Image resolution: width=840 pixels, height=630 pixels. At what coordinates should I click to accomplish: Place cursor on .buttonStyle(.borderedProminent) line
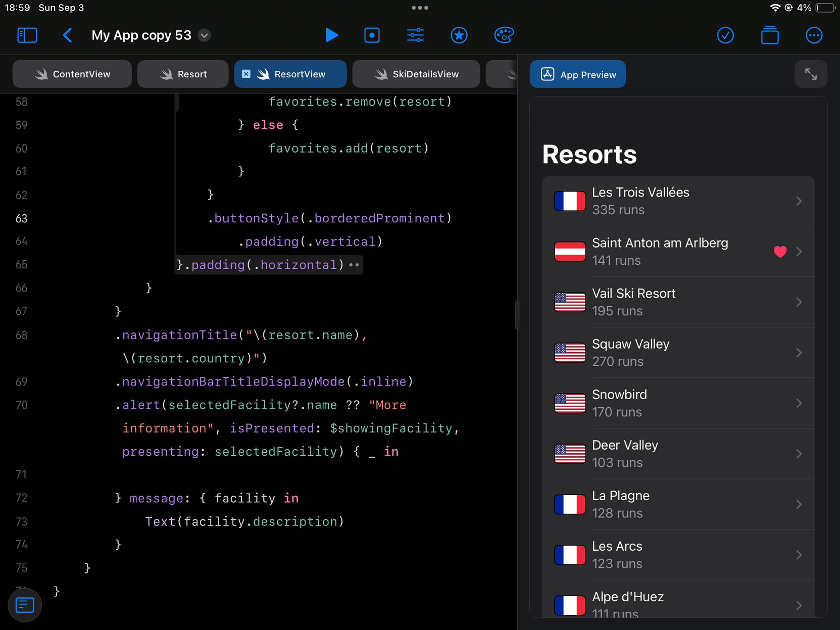[x=329, y=218]
